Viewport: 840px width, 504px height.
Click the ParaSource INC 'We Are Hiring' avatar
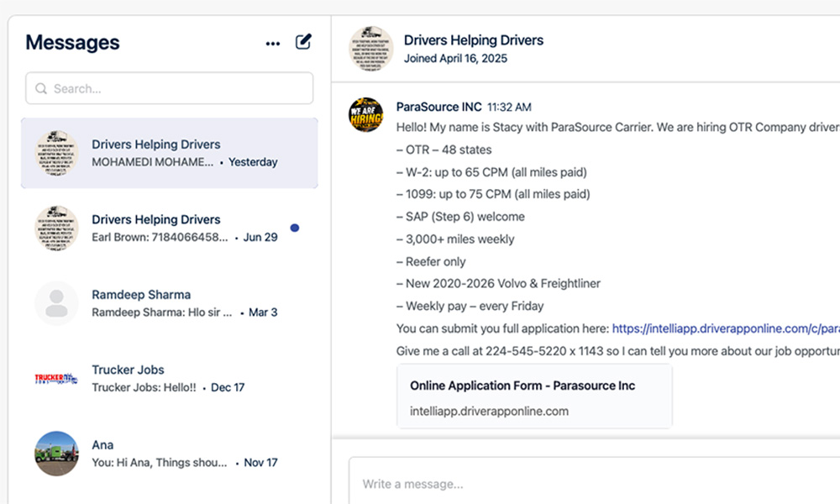(x=366, y=114)
